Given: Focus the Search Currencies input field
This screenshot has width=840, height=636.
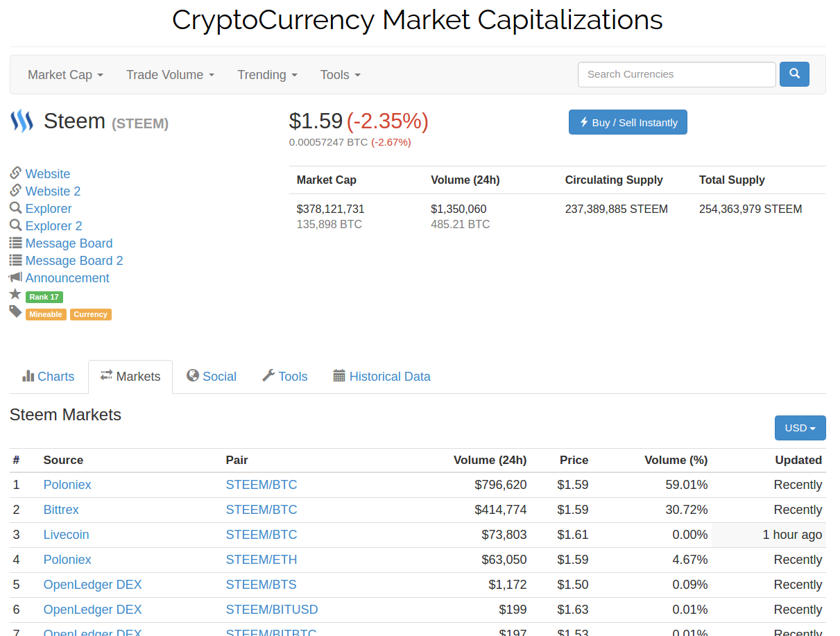Looking at the screenshot, I should coord(676,74).
